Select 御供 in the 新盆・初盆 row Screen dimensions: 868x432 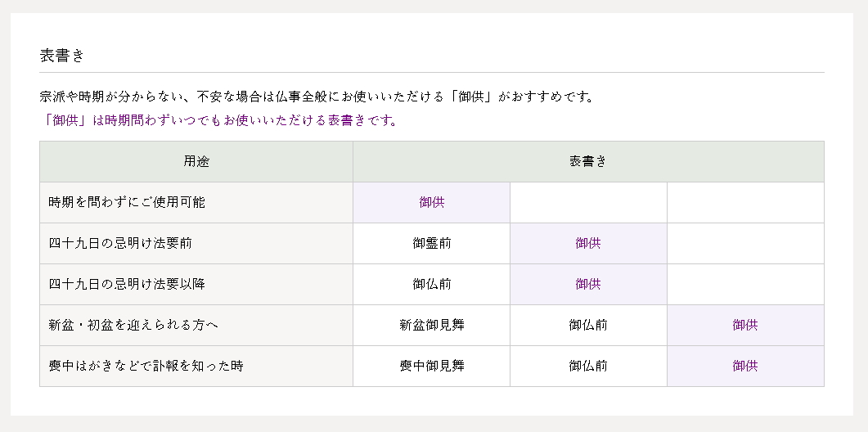point(745,325)
